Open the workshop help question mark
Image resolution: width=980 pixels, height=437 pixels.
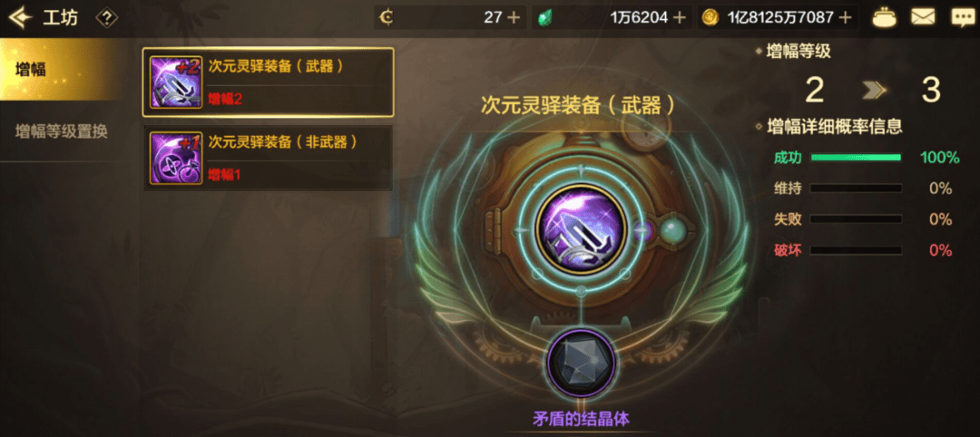pyautogui.click(x=107, y=18)
